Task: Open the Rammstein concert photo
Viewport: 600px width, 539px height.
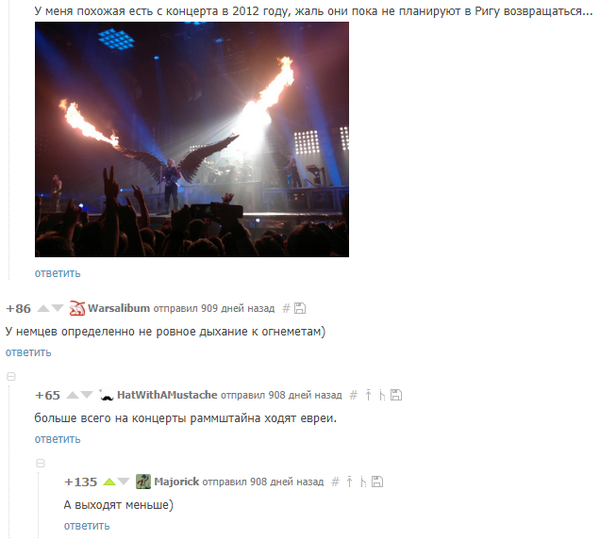Action: (192, 139)
